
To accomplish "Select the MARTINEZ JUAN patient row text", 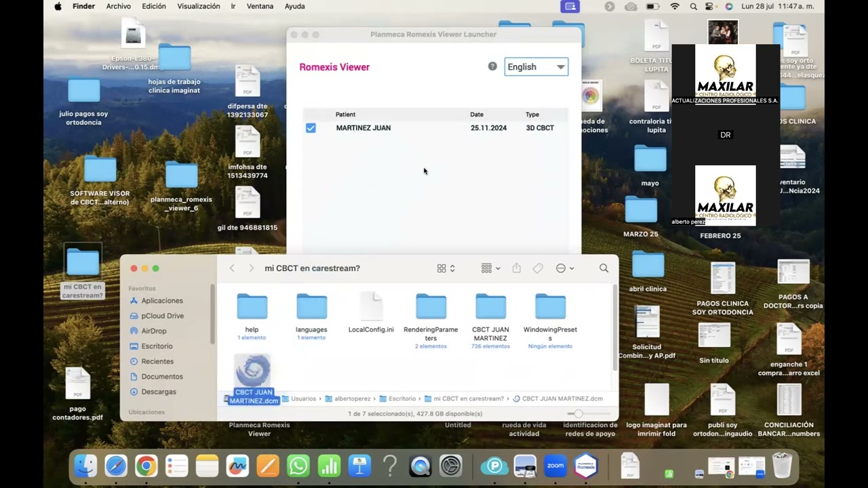I will 363,127.
